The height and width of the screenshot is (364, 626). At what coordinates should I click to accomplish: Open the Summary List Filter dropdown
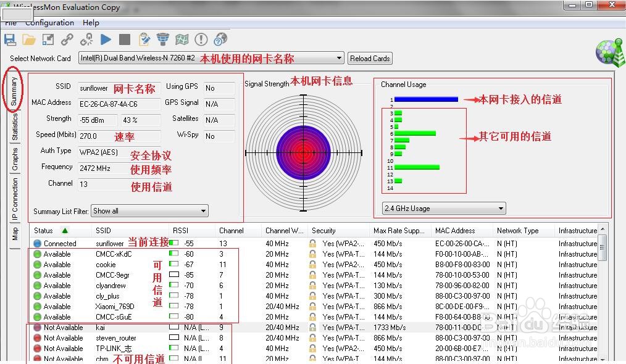[150, 211]
